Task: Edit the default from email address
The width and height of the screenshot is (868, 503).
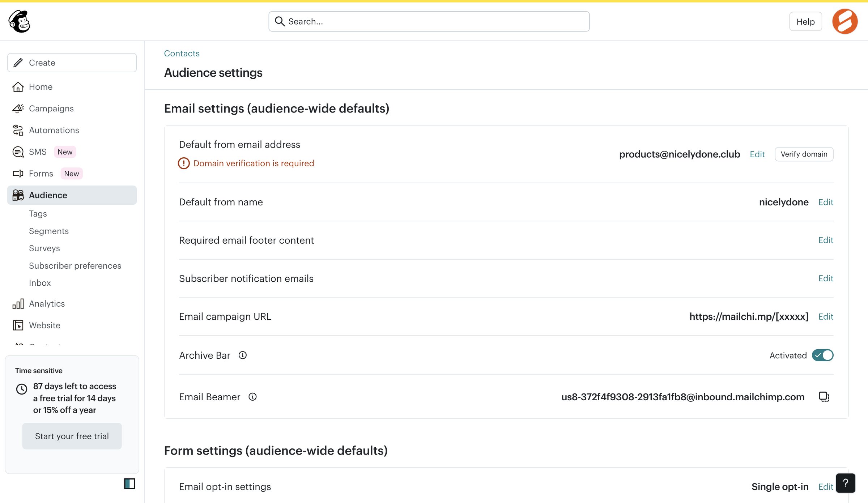Action: point(757,154)
